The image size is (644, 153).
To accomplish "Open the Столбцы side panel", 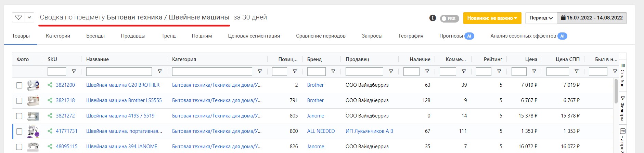I will tap(622, 76).
